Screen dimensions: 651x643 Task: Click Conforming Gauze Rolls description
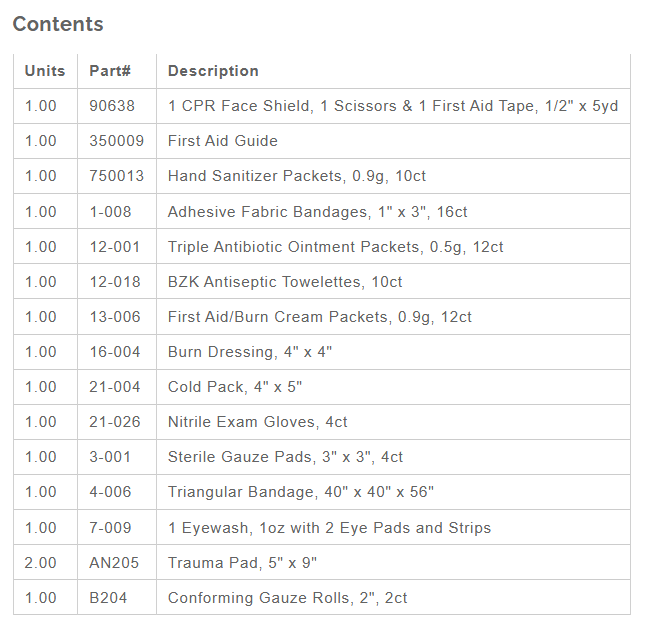pos(287,598)
